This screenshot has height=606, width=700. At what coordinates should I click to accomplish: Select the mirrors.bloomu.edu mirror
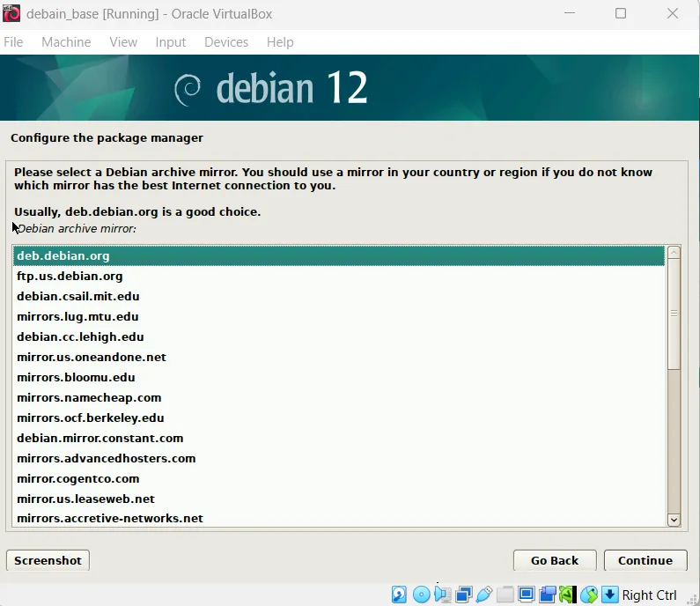coord(338,377)
